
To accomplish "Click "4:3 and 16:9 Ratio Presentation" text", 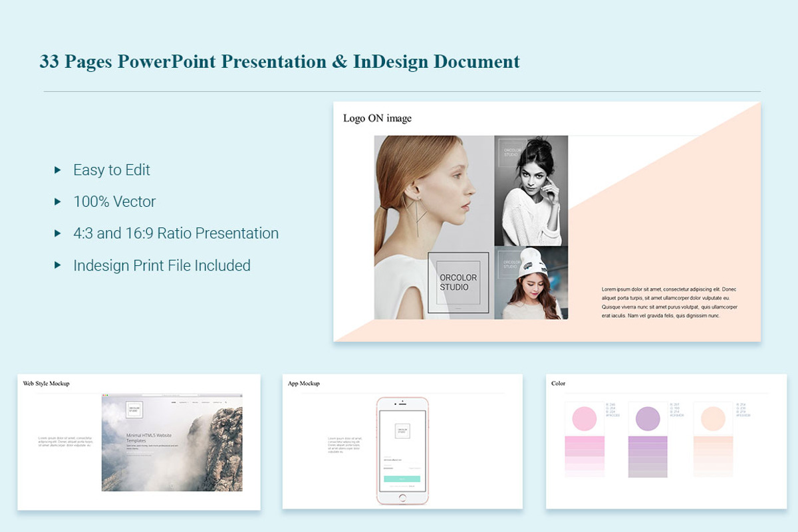I will [176, 233].
